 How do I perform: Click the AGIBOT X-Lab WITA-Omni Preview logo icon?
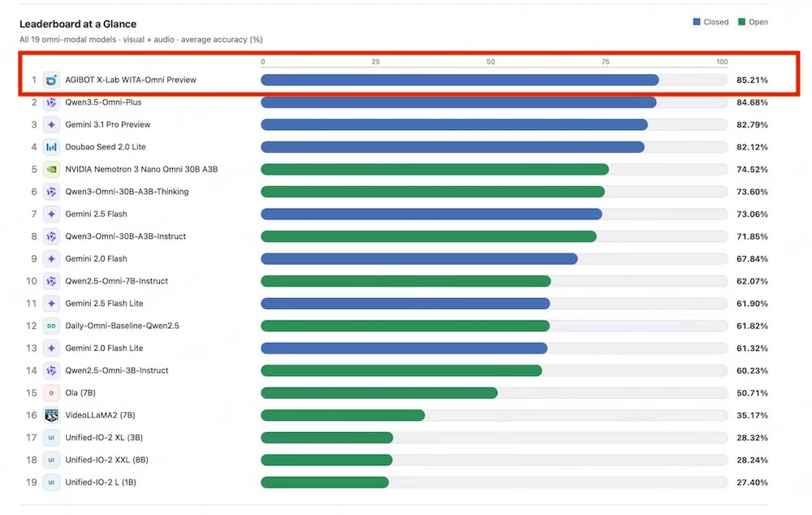51,80
